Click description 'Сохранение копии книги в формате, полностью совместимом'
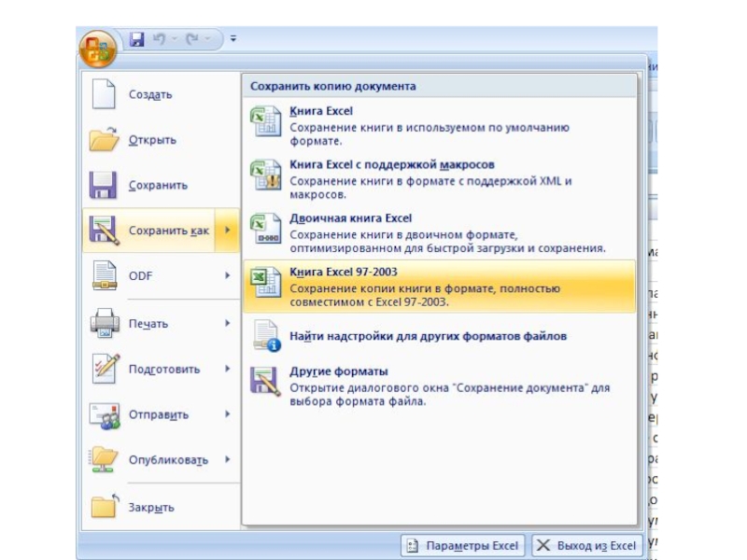The image size is (747, 560). (425, 295)
